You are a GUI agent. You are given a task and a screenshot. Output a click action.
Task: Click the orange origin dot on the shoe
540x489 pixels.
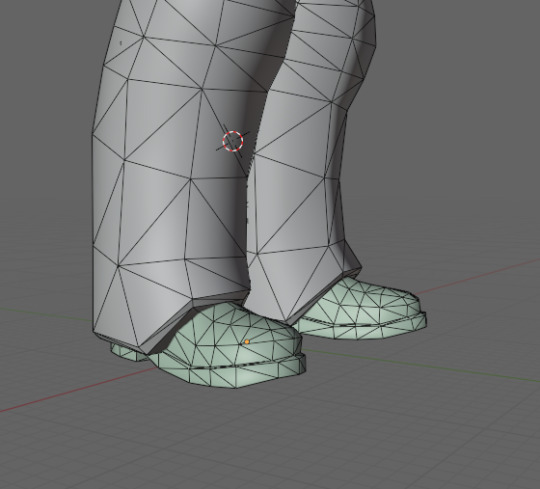(247, 342)
